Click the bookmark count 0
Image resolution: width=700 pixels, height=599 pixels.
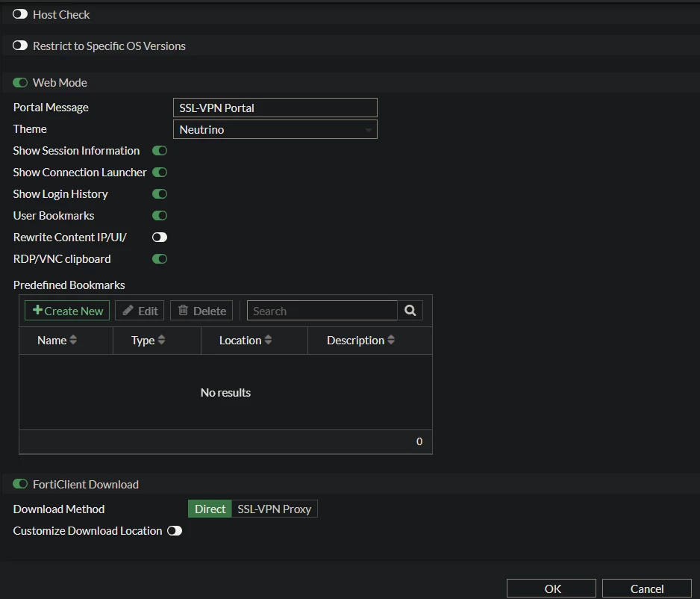(419, 441)
